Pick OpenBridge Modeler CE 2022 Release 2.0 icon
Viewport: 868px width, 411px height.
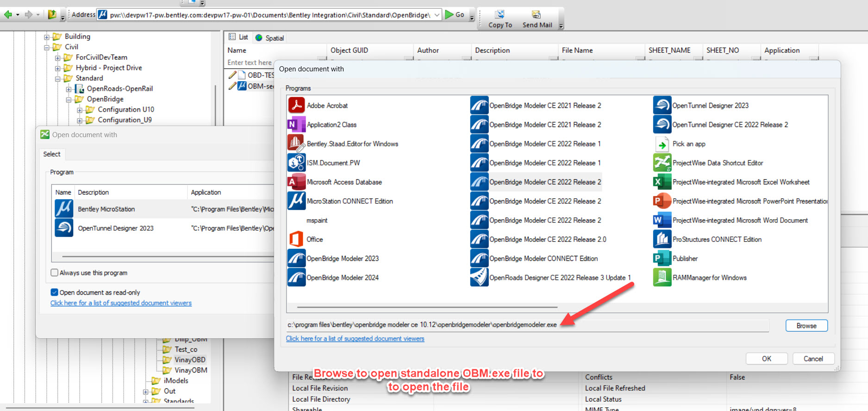tap(479, 239)
